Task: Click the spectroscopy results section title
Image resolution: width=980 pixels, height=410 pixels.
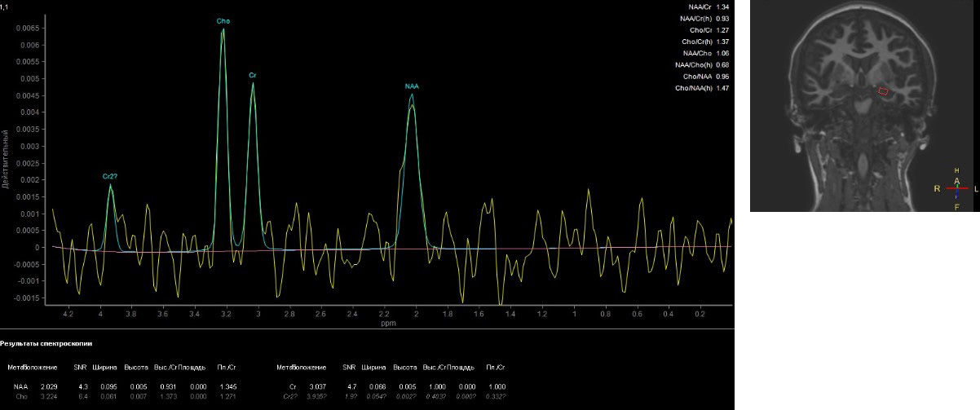Action: [x=41, y=346]
